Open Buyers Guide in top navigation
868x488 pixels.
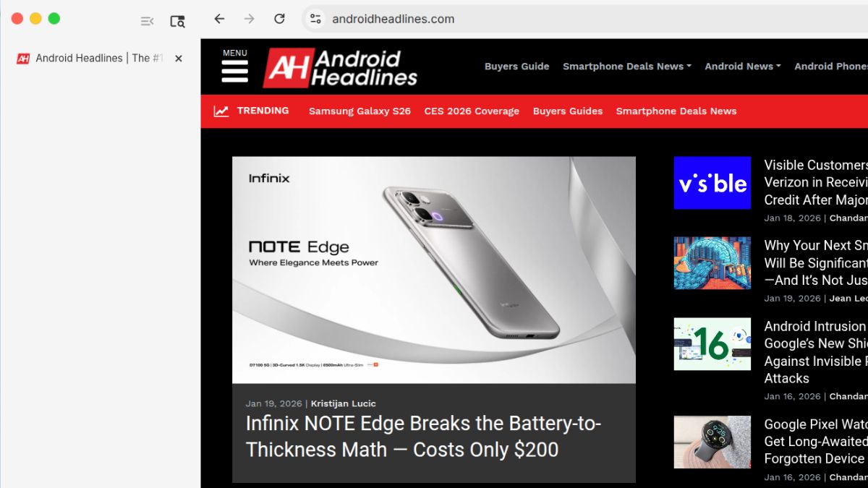click(x=516, y=67)
